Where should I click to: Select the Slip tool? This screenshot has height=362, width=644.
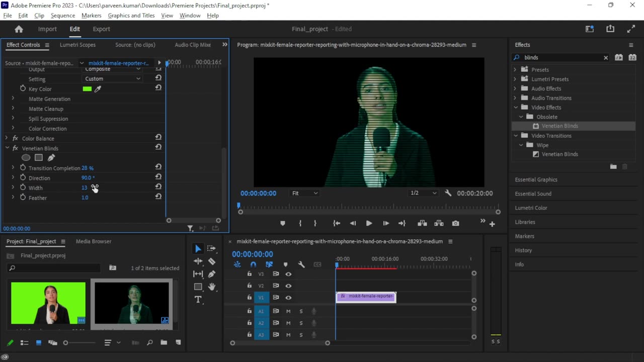[x=198, y=274]
